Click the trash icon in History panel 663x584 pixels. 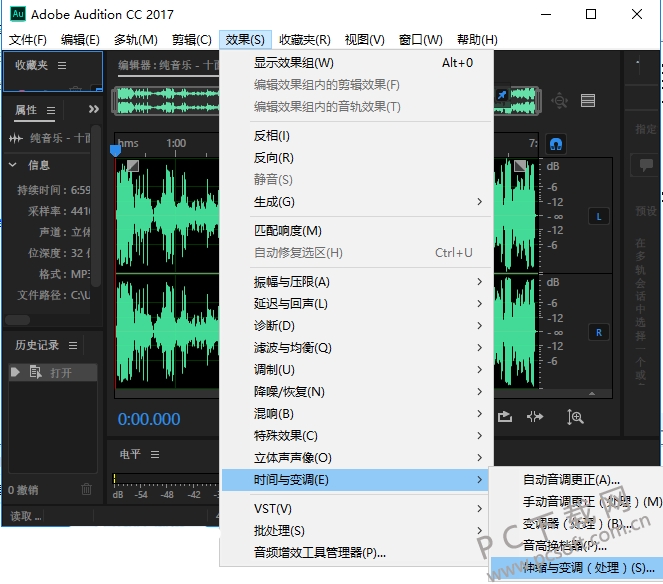86,489
